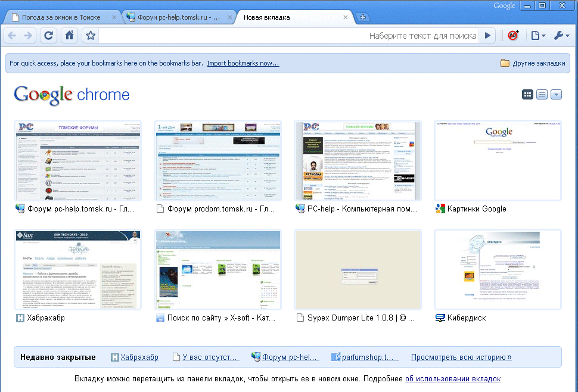
Task: Bookmark this page with the star
Action: [x=91, y=36]
